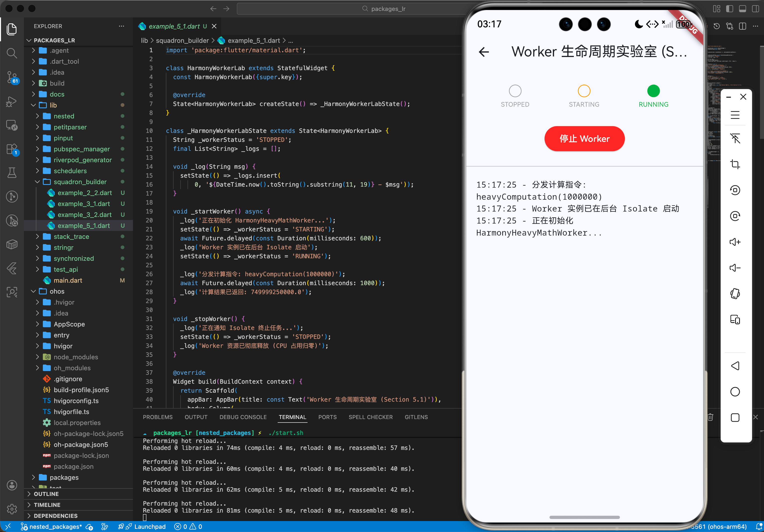Go back with the title bar left arrow
The width and height of the screenshot is (764, 532).
tap(213, 9)
